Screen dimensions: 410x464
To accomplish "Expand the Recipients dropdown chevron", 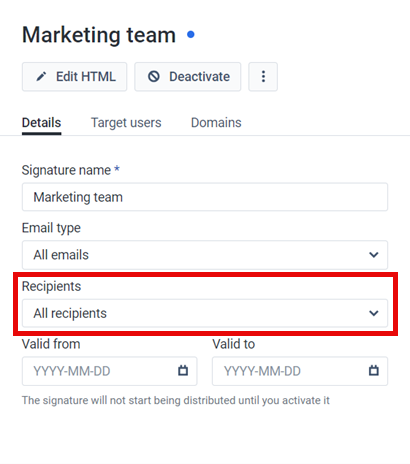I will tap(374, 313).
